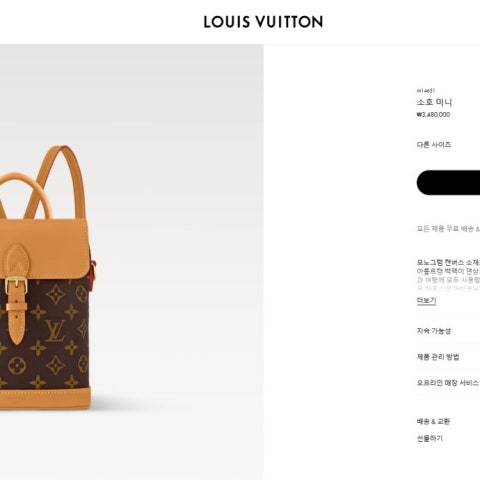Click 더보기 to read more

click(426, 301)
